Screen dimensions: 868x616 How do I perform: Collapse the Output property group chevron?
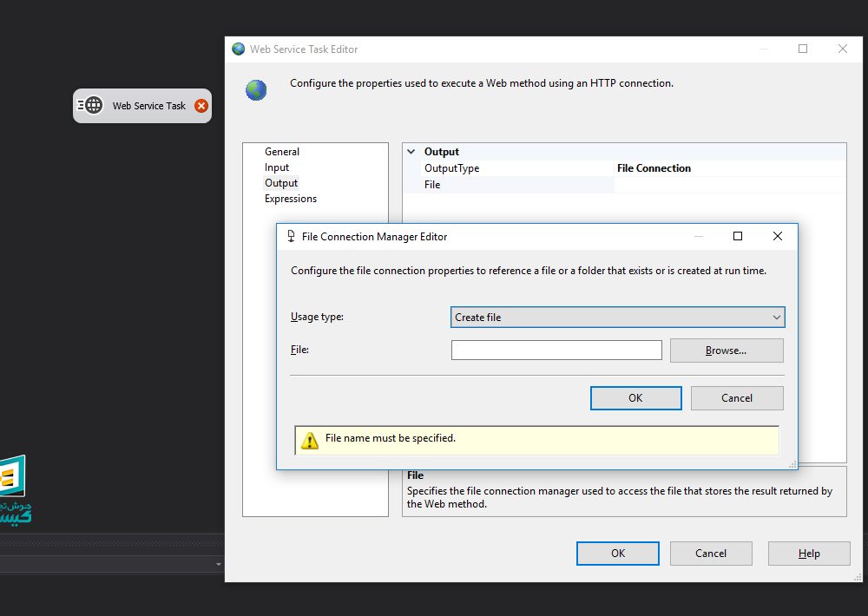pyautogui.click(x=411, y=152)
